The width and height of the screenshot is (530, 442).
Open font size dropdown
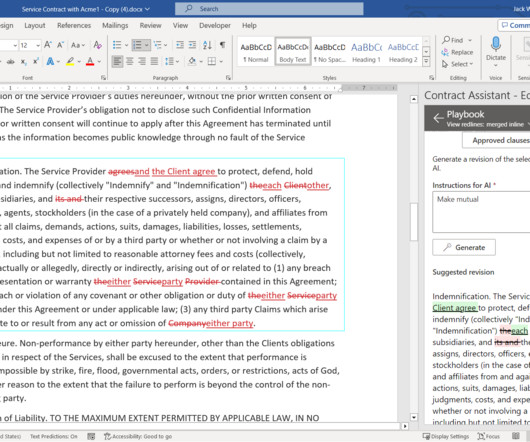click(38, 45)
